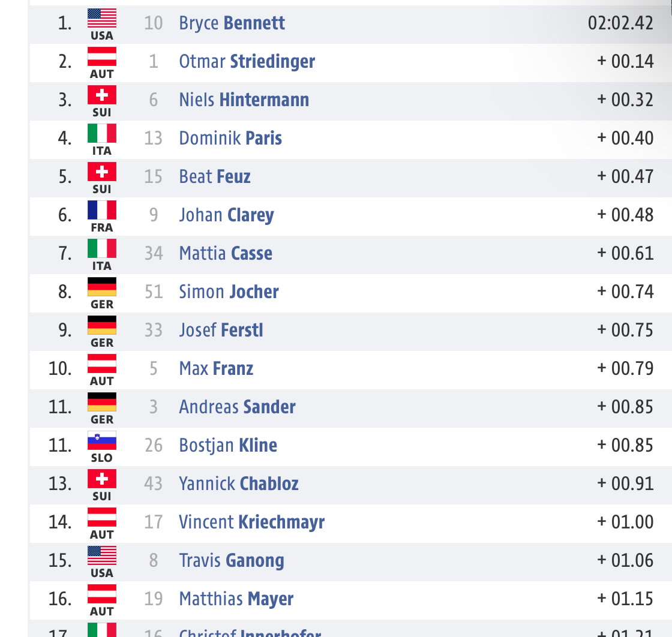Click the Swiss flag beside Niels Hintermann
Viewport: 672px width, 637px height.
(x=102, y=95)
